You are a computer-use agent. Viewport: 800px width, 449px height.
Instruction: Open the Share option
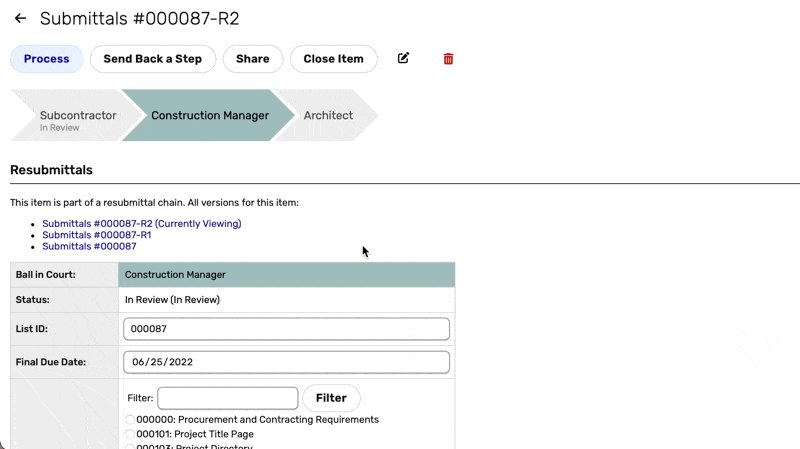(x=252, y=59)
